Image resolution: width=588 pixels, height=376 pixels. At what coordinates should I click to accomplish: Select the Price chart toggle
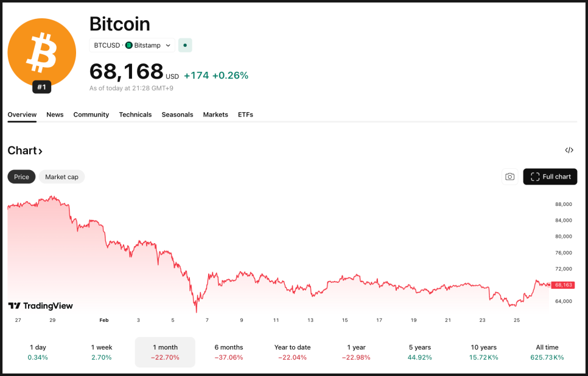[21, 177]
